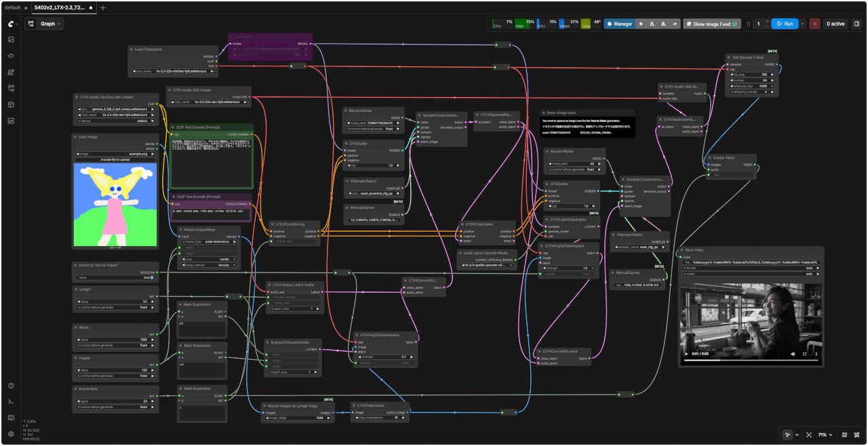Click the green CLIP Text Encode prompt text

click(x=210, y=163)
